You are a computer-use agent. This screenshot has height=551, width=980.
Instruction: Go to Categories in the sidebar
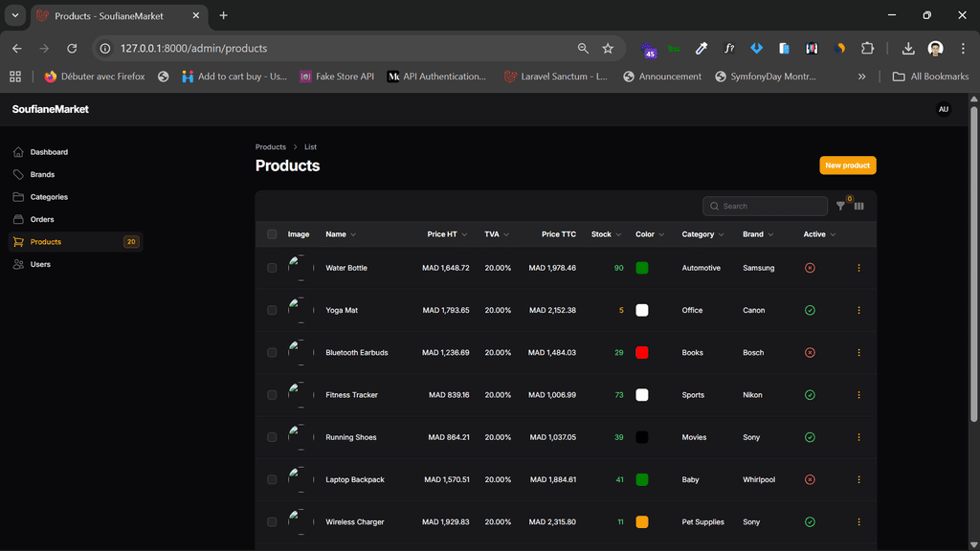pyautogui.click(x=49, y=197)
